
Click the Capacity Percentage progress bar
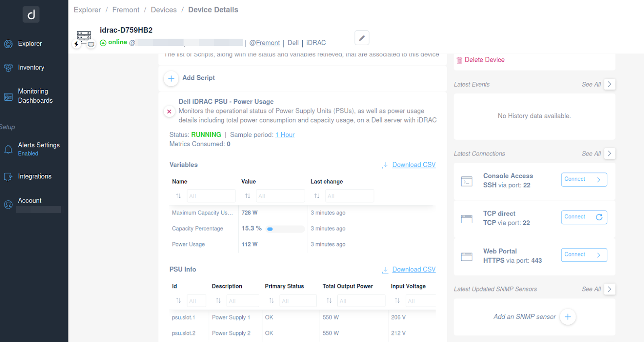(285, 229)
